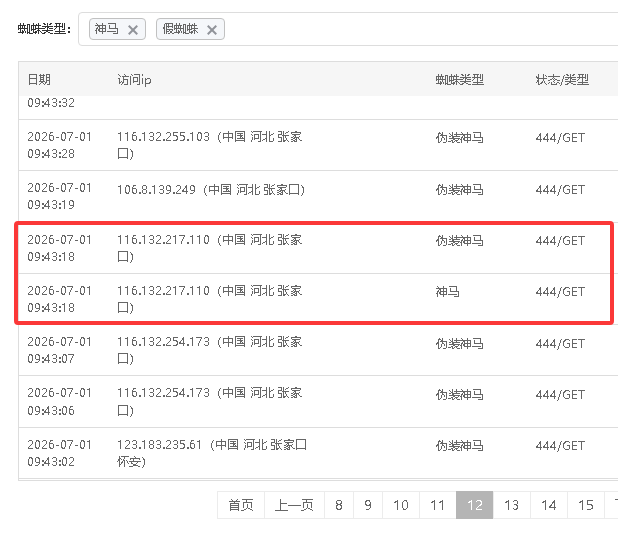Select the 116.132.255.103 row
The width and height of the screenshot is (618, 536).
(x=318, y=145)
